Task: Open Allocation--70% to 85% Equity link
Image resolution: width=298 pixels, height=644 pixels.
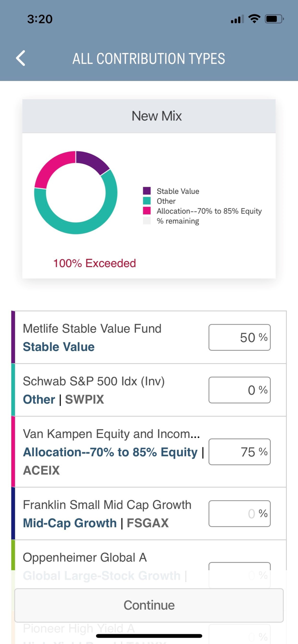Action: [x=110, y=452]
